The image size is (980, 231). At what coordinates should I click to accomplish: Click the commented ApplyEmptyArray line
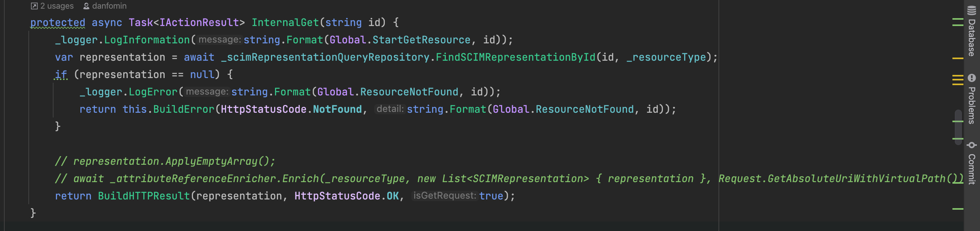[x=165, y=161]
